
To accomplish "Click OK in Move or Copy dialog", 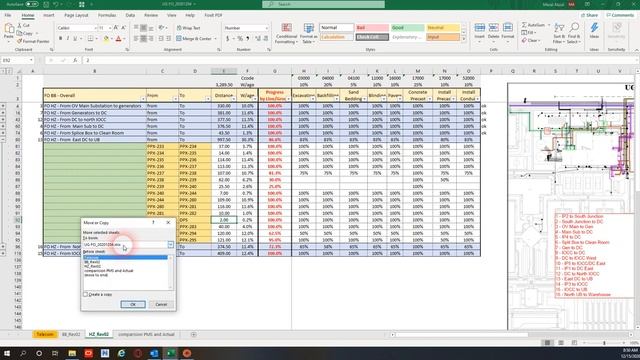I will click(133, 304).
